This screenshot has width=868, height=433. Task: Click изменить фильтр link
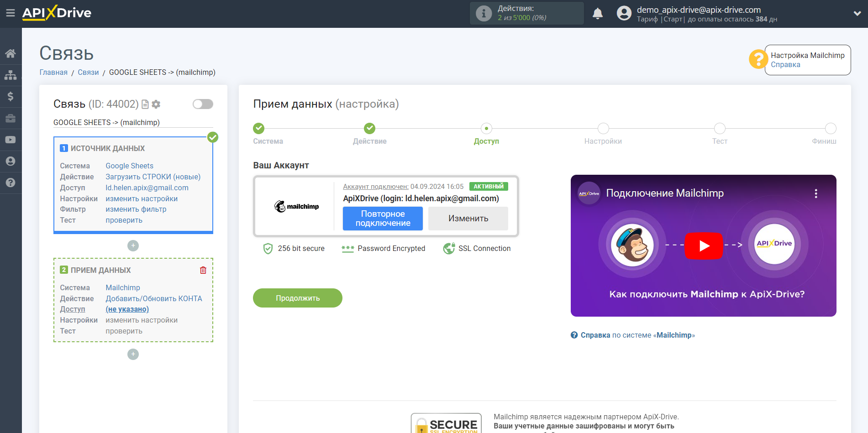click(136, 209)
